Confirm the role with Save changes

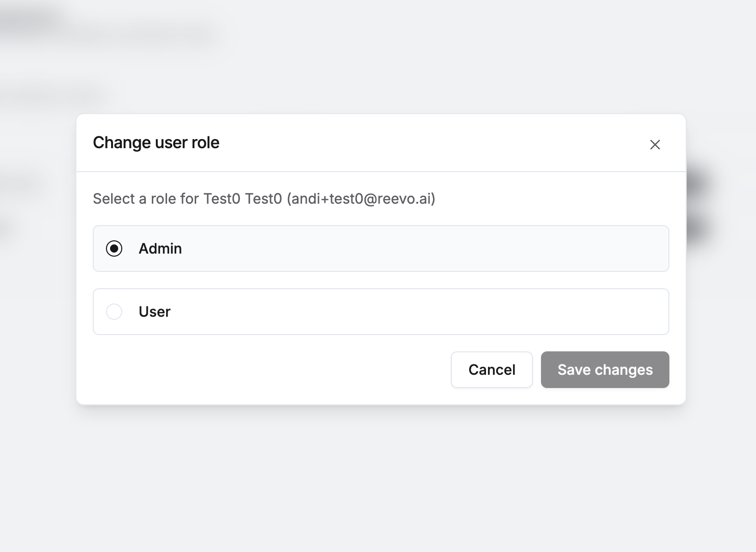(x=605, y=370)
